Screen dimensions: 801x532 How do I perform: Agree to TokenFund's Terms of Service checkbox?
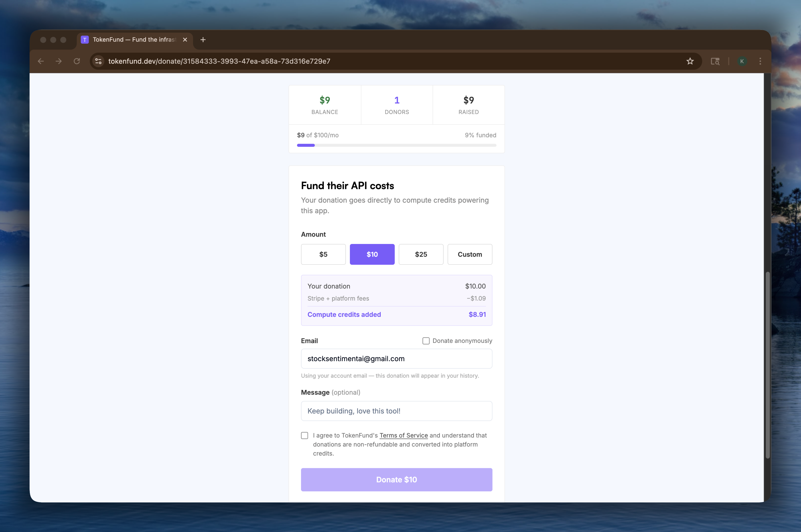point(305,435)
